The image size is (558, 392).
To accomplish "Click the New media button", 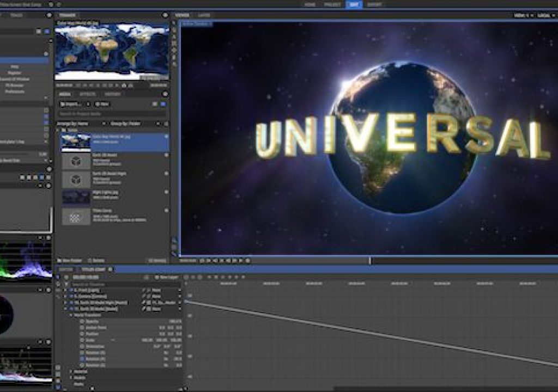I will click(102, 104).
